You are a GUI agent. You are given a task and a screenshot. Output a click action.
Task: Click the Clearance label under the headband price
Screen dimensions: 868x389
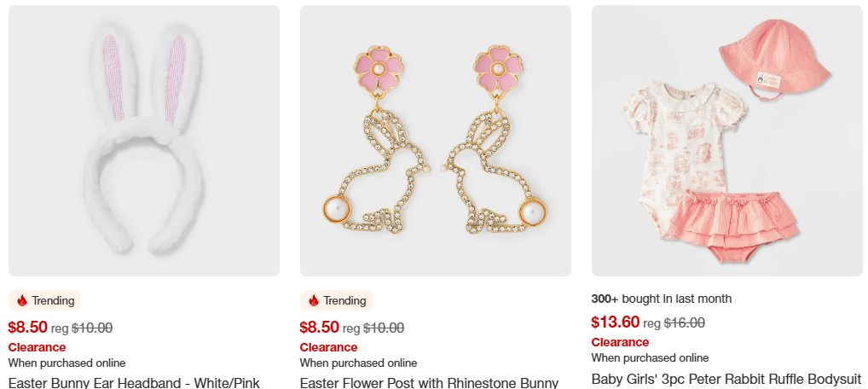click(37, 347)
